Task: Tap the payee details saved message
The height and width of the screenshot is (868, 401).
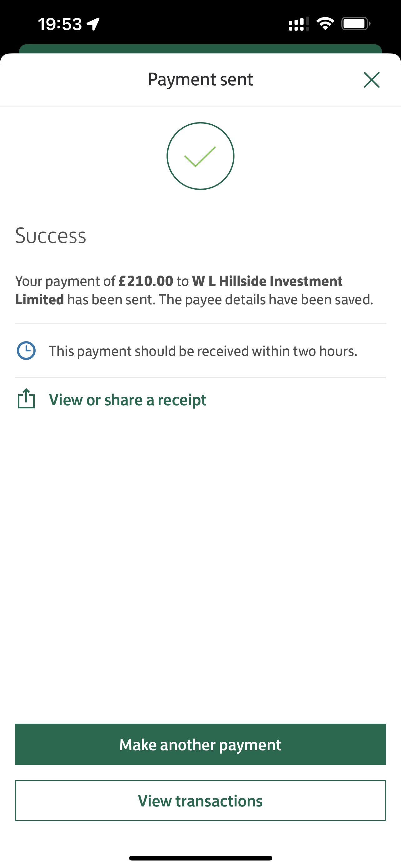Action: point(266,300)
